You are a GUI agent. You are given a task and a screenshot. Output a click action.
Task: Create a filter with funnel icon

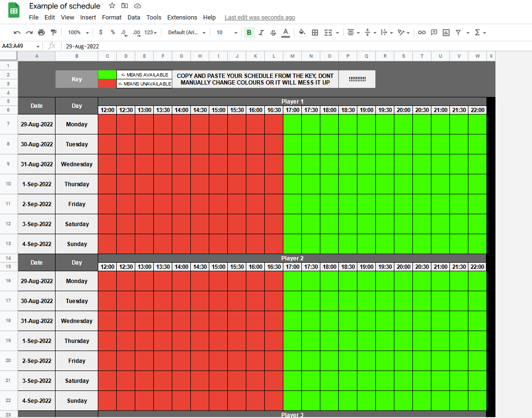click(x=458, y=33)
